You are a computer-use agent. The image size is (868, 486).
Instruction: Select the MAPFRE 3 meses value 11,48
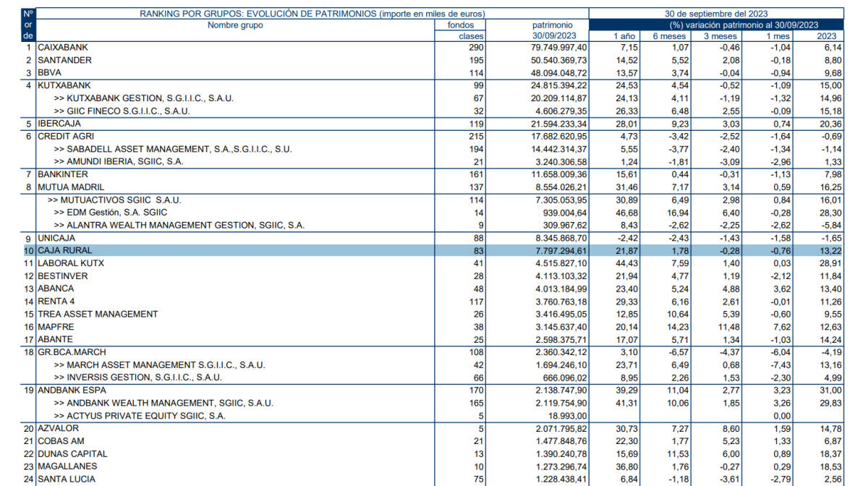click(x=726, y=327)
